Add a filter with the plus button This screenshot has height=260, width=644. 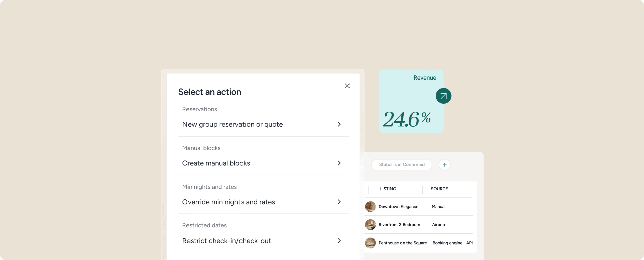click(444, 165)
